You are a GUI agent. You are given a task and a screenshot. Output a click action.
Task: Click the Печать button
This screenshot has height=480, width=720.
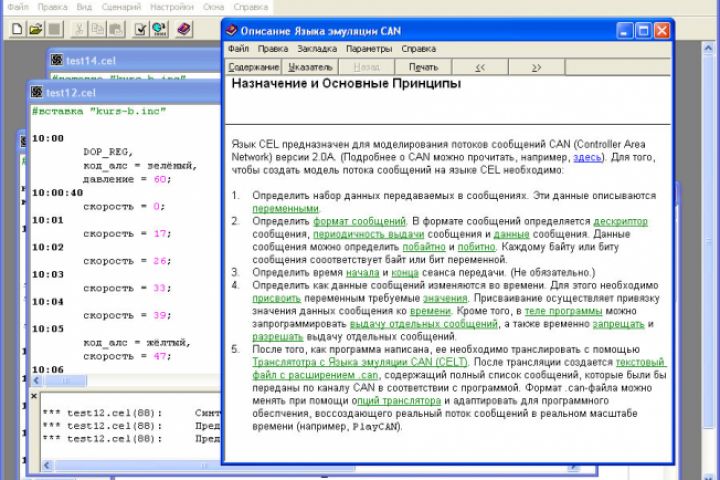pos(423,67)
